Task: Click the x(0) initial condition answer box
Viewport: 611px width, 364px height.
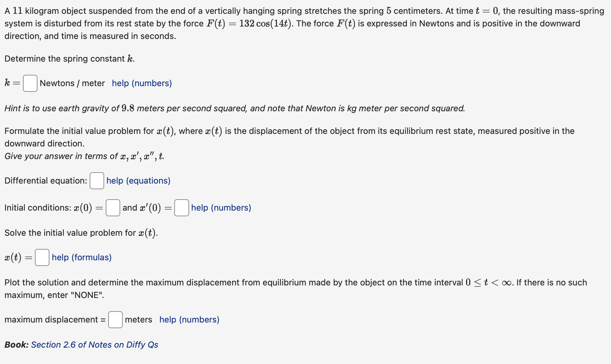Action: tap(112, 208)
